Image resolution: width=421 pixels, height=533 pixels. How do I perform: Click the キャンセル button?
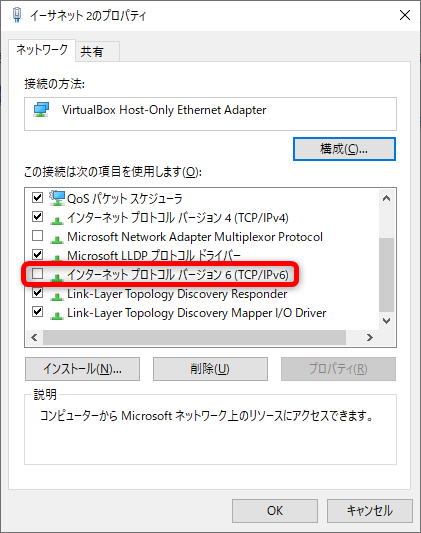370,511
